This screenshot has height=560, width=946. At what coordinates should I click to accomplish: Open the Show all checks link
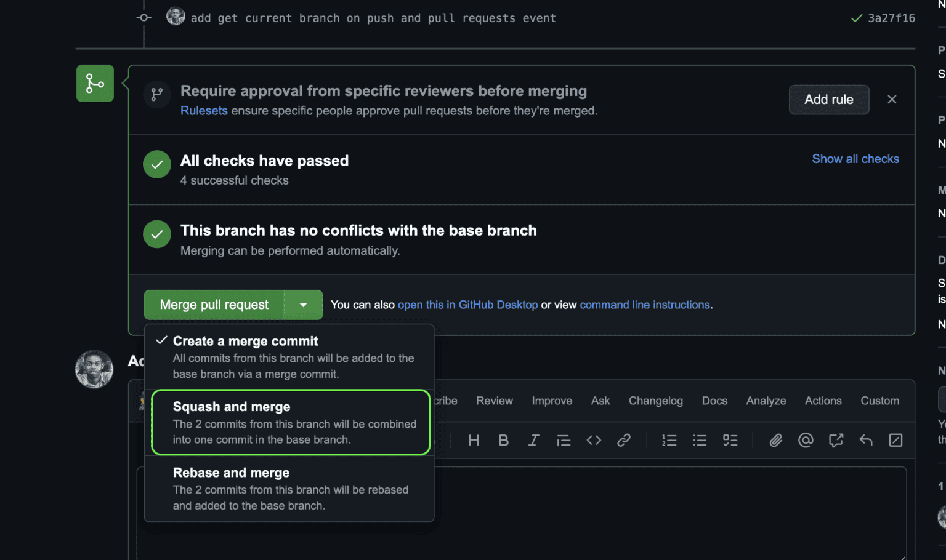[x=855, y=159]
